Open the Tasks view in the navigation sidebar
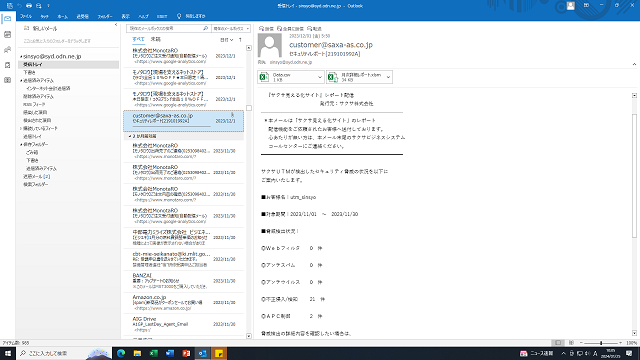640x360 pixels. click(7, 65)
